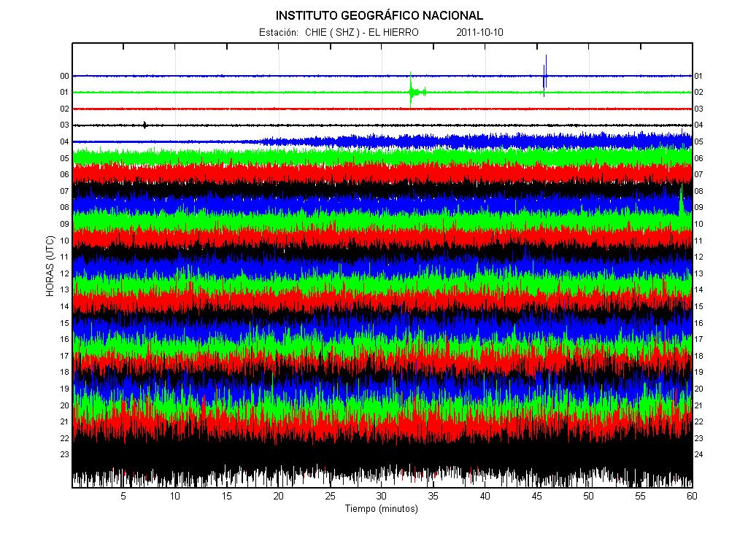Click the 'HORAS (UTC)' vertical axis label
The height and width of the screenshot is (560, 748).
click(x=50, y=266)
